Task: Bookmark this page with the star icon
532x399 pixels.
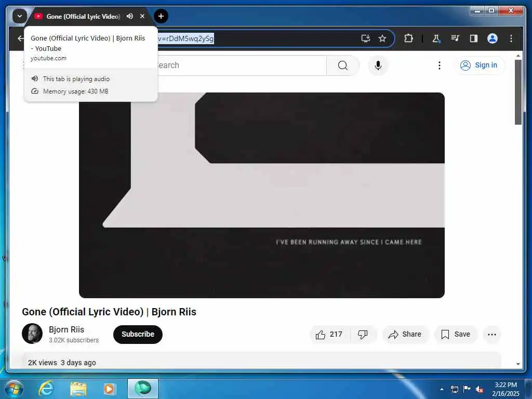Action: [382, 38]
